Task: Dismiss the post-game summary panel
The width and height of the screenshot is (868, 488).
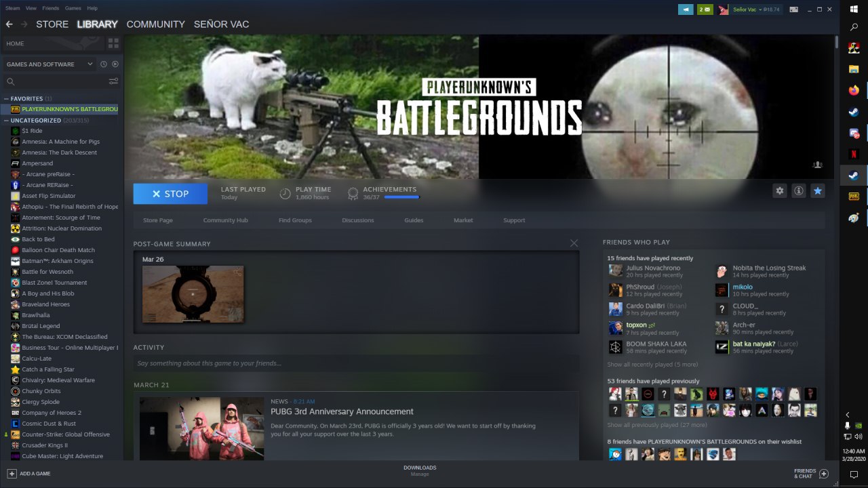Action: (574, 243)
